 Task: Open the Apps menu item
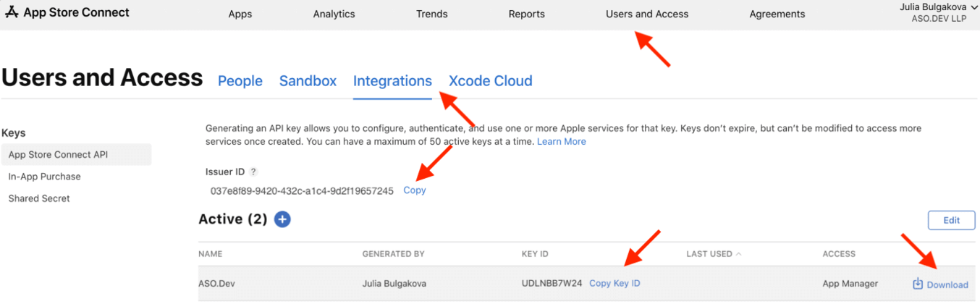point(240,14)
